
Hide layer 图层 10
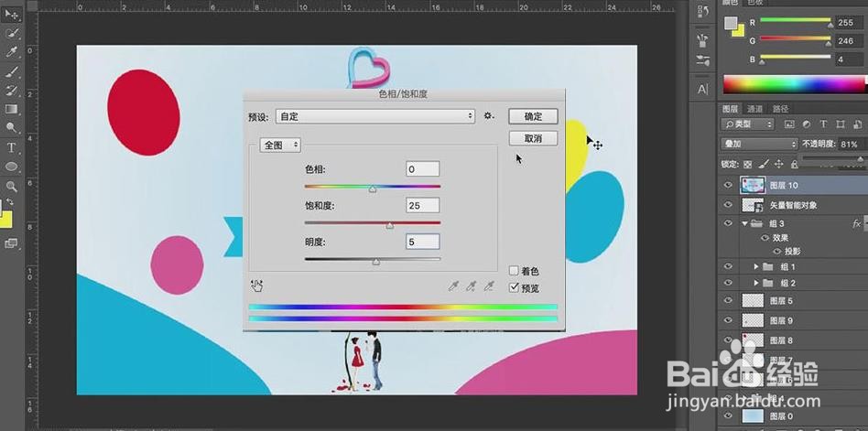pyautogui.click(x=728, y=186)
